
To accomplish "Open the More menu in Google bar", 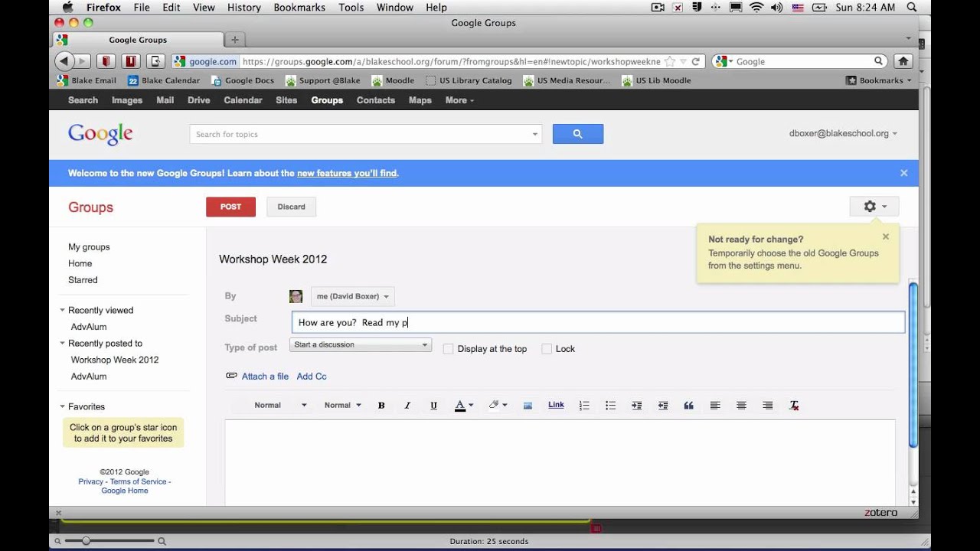I will pos(459,100).
